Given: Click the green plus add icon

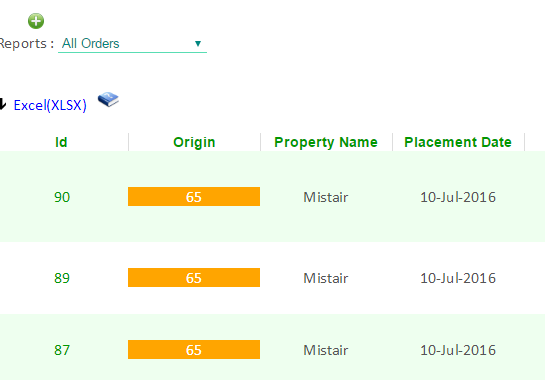Looking at the screenshot, I should (36, 21).
